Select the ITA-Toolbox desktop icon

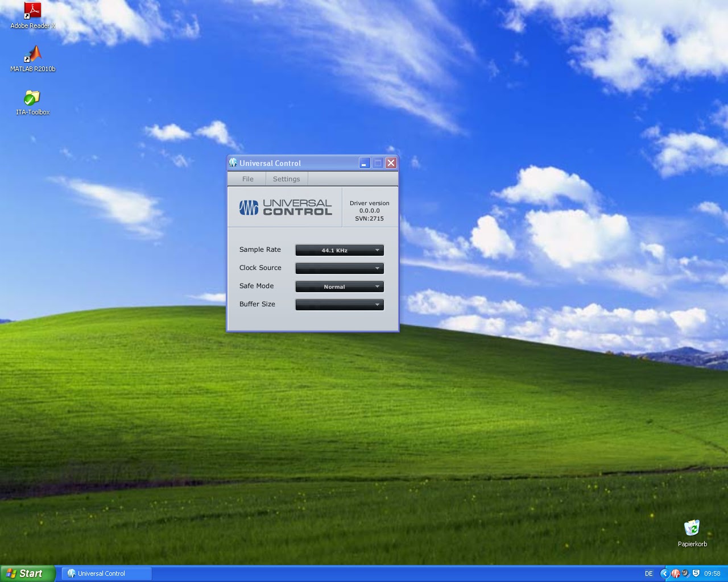[x=32, y=103]
